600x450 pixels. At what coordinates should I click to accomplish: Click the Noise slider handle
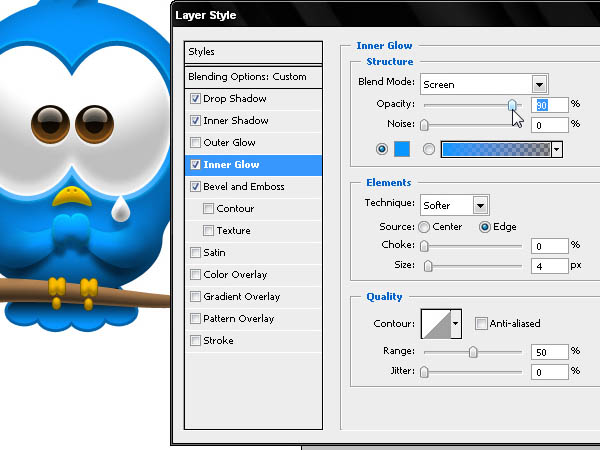pos(424,125)
